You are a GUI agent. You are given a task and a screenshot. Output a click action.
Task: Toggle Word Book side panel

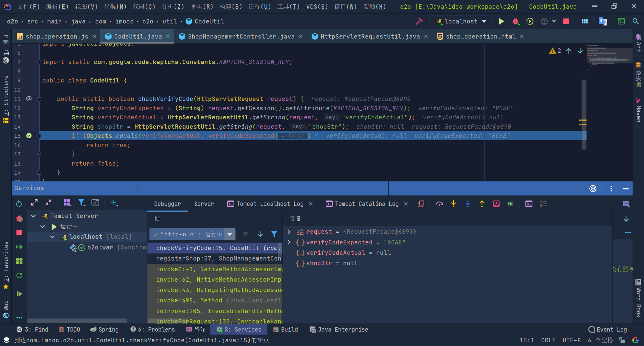[x=638, y=298]
